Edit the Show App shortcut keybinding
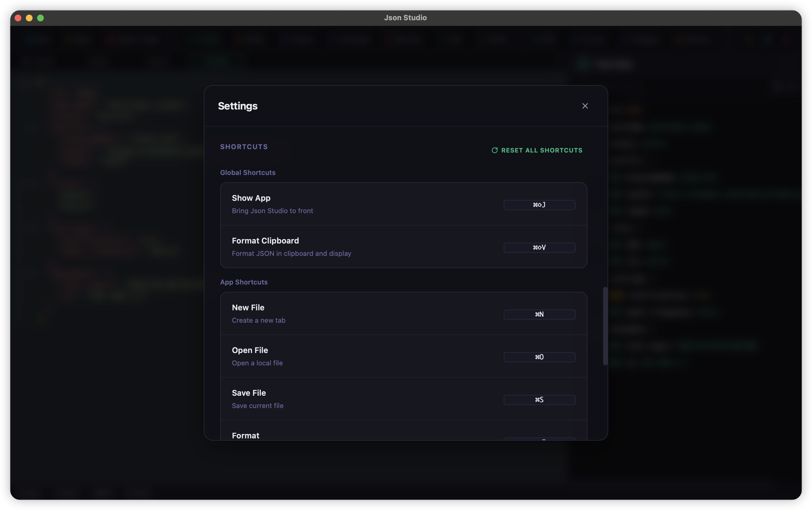 pos(539,204)
